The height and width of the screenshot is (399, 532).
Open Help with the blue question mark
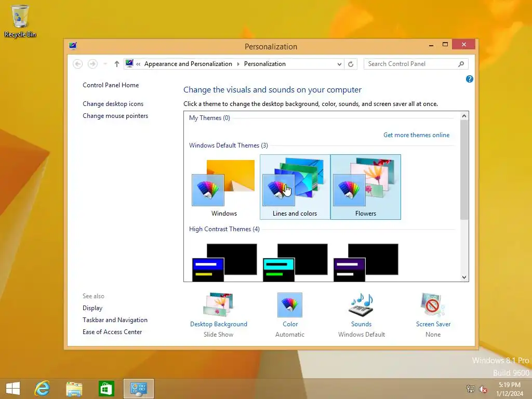click(x=470, y=79)
